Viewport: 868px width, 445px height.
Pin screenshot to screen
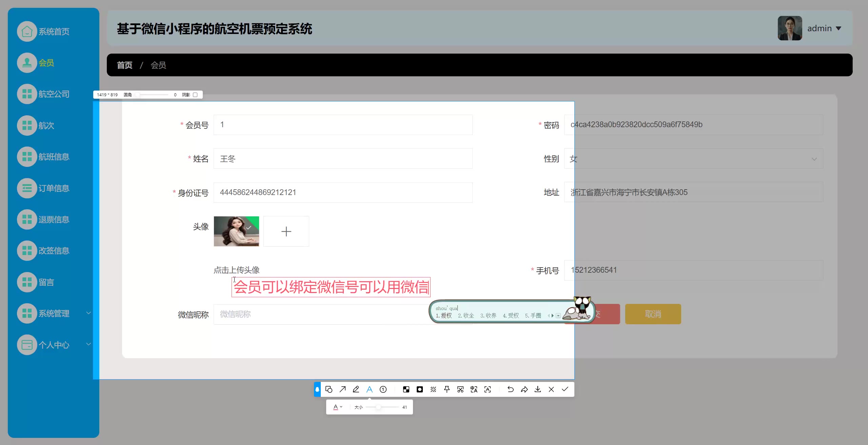click(447, 389)
